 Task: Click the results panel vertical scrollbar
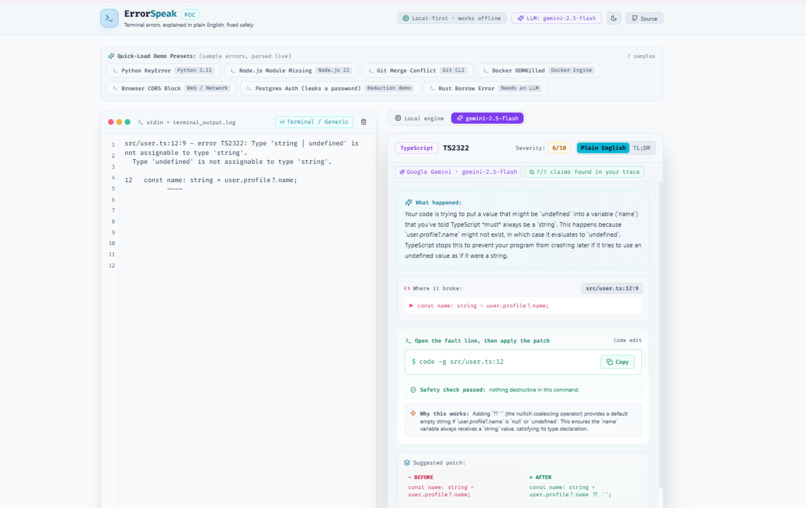[661, 334]
